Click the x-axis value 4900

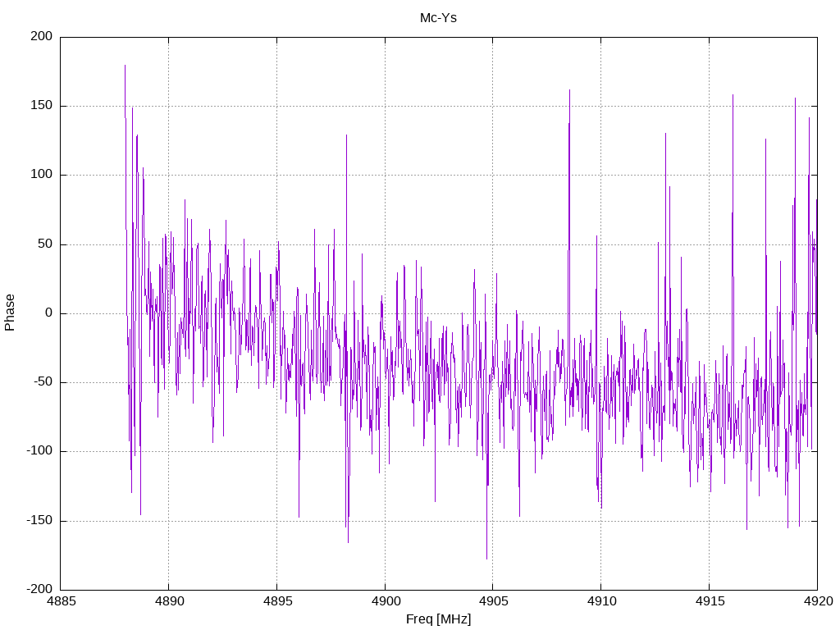pos(386,601)
